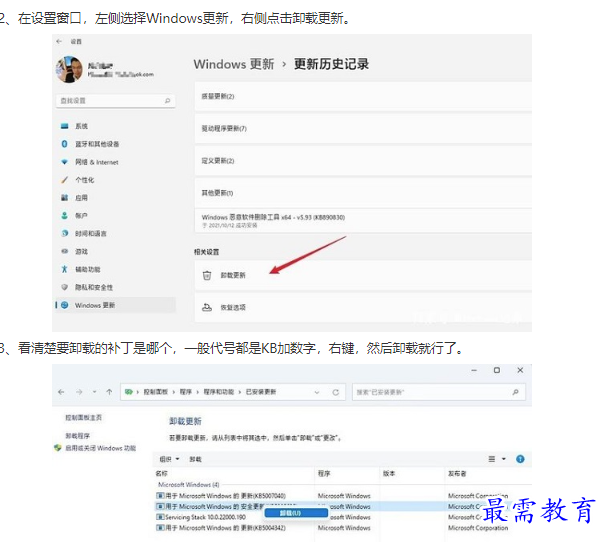Click the trash can icon for 卸载更新
This screenshot has height=542, width=604.
pos(207,275)
